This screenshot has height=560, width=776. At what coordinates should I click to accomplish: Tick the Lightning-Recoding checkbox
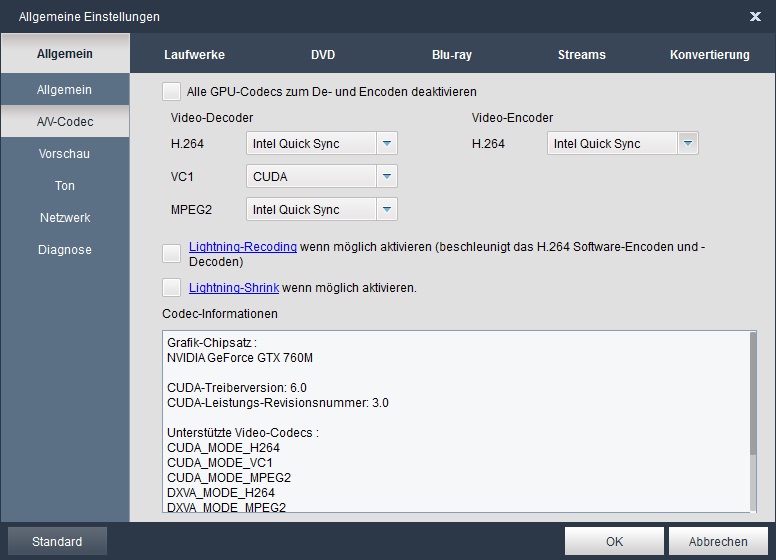(171, 253)
